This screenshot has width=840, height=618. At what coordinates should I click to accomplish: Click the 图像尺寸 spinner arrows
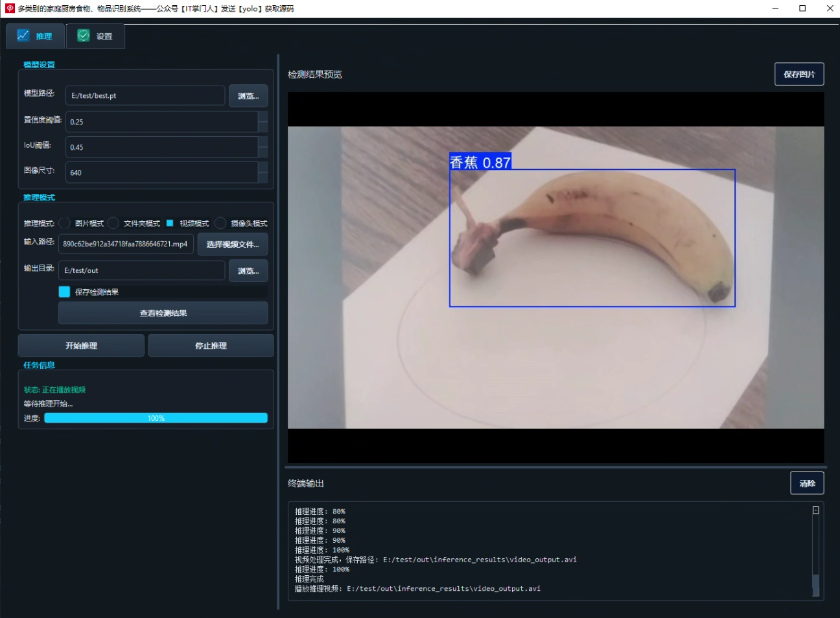click(263, 172)
